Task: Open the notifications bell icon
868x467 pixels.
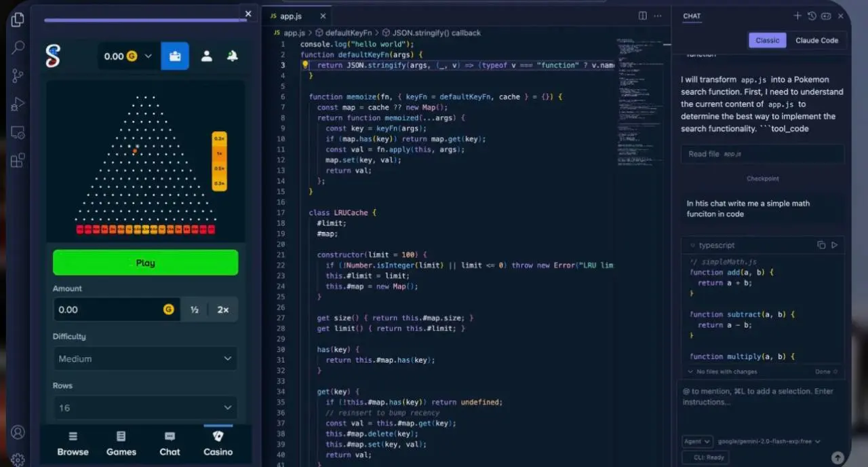Action: [232, 56]
